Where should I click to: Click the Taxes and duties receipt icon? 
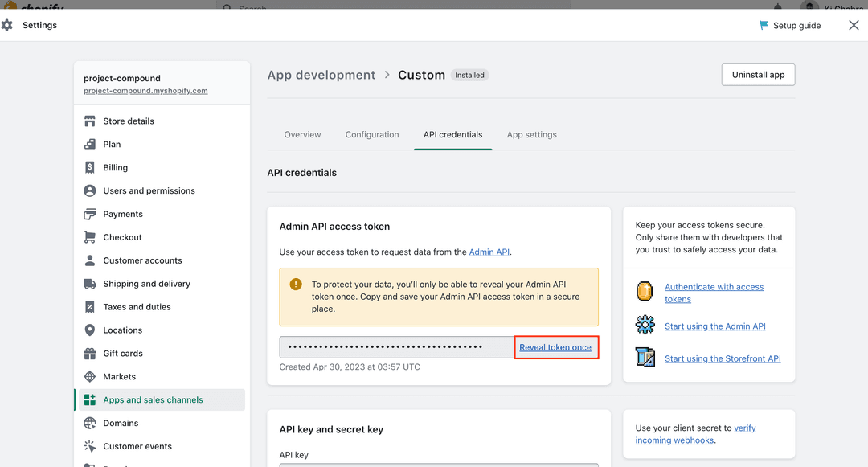coord(90,307)
